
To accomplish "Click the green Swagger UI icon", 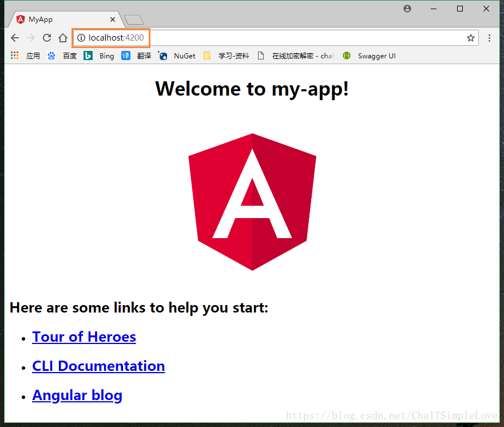I will [347, 56].
